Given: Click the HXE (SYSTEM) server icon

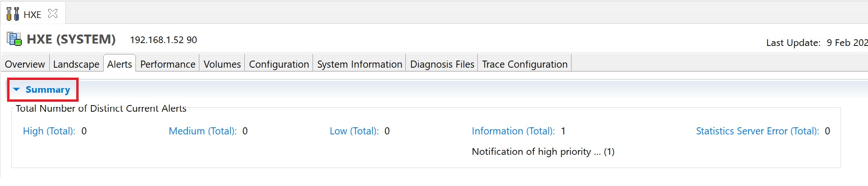Looking at the screenshot, I should [15, 39].
